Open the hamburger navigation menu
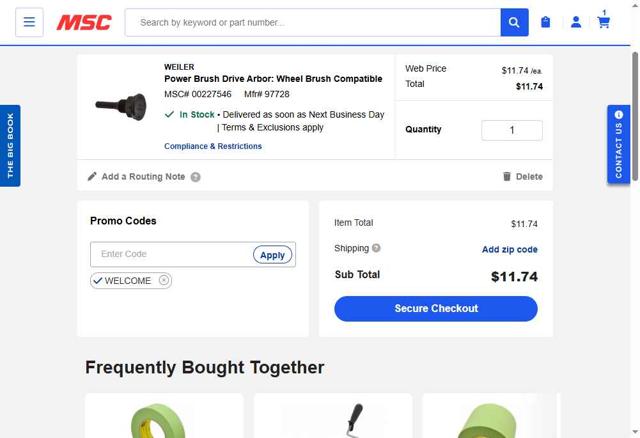This screenshot has width=640, height=438. click(x=29, y=22)
